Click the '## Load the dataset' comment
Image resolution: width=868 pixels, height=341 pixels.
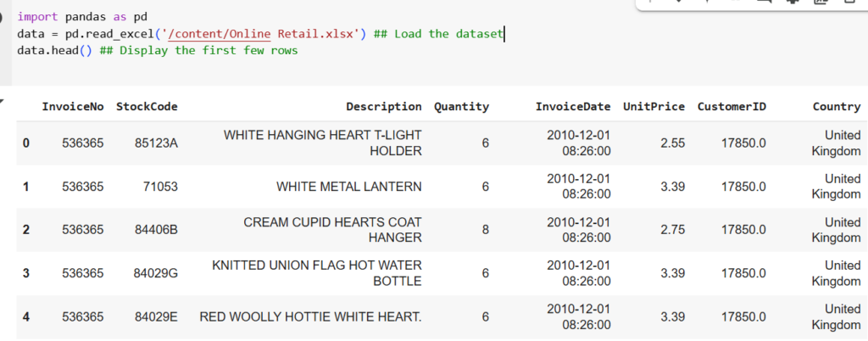[438, 34]
